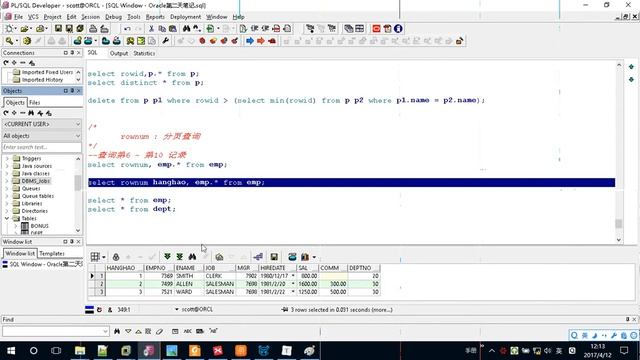This screenshot has width=640, height=360.
Task: Collapse the Tables tree node
Action: [7, 218]
